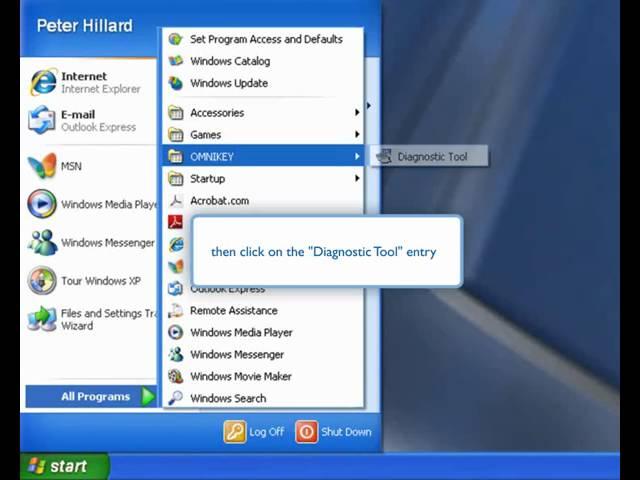Screen dimensions: 640x480
Task: Click the green All Programs arrow
Action: (x=148, y=397)
